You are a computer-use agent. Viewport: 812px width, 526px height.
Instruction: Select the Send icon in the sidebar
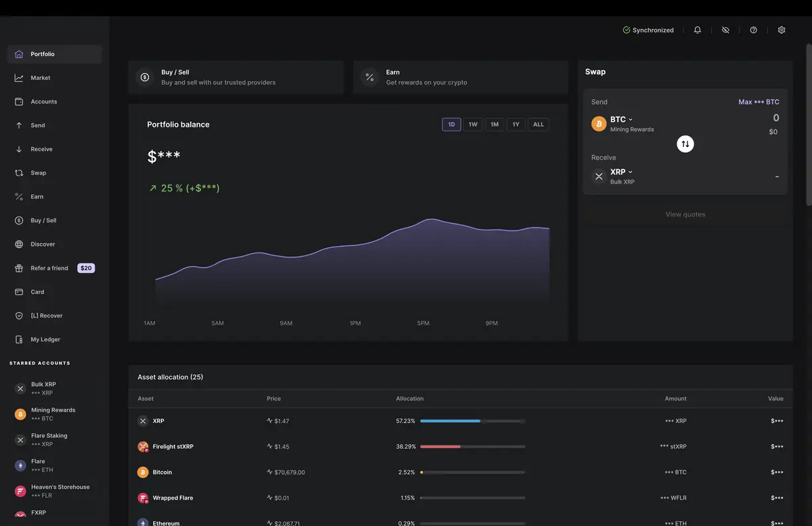point(37,125)
